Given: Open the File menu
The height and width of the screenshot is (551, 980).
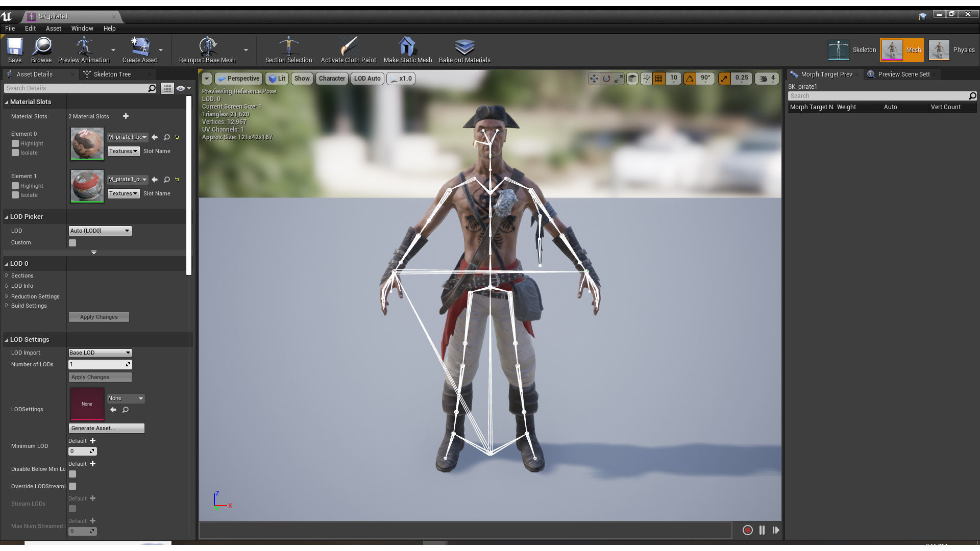Looking at the screenshot, I should pyautogui.click(x=10, y=29).
